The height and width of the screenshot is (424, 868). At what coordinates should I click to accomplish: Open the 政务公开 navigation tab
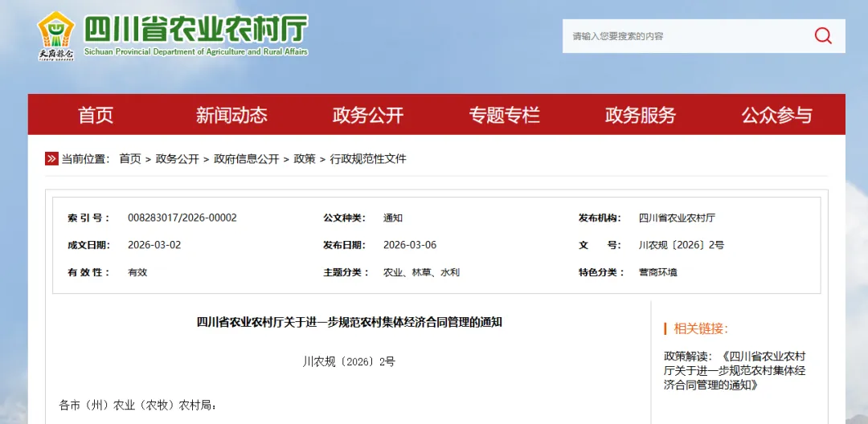pos(368,115)
